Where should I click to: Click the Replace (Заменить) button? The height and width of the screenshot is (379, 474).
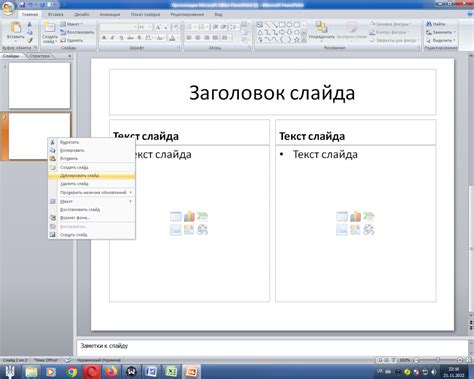(x=441, y=32)
